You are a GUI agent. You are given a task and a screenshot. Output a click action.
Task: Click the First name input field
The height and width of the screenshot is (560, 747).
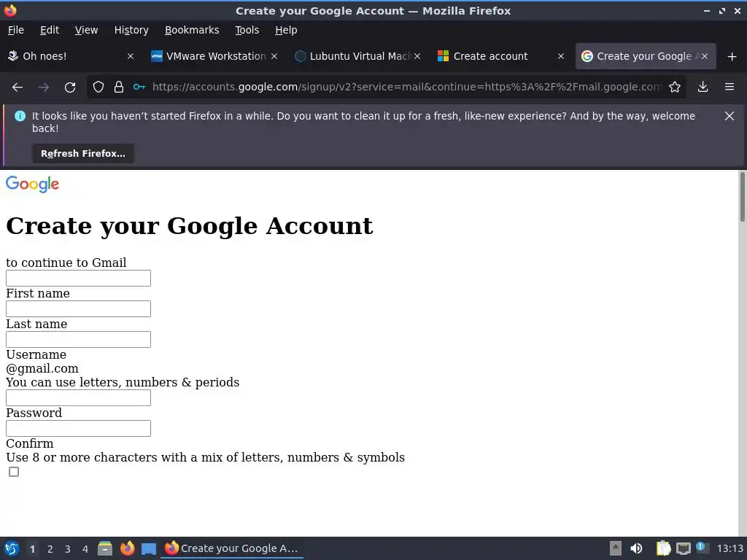click(x=78, y=278)
